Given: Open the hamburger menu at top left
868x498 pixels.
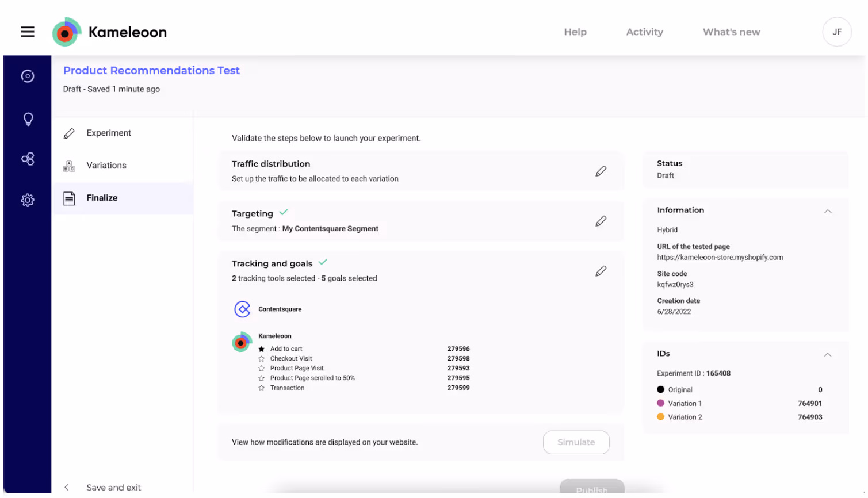Looking at the screenshot, I should click(27, 32).
